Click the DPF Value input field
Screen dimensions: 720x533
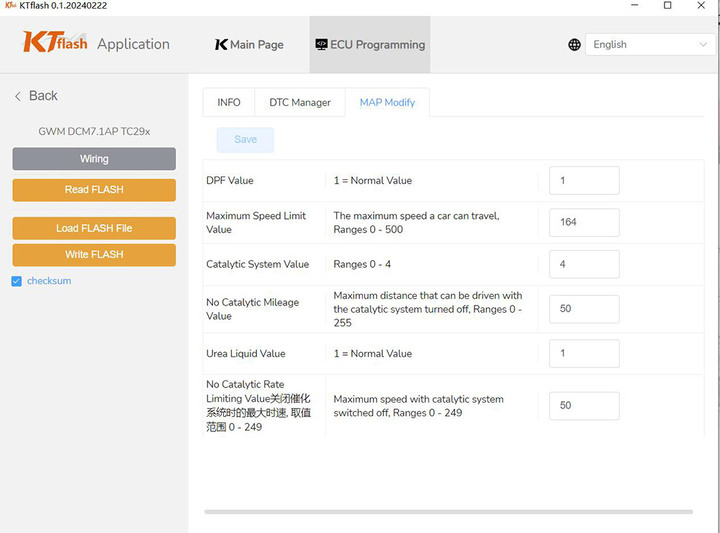(584, 180)
